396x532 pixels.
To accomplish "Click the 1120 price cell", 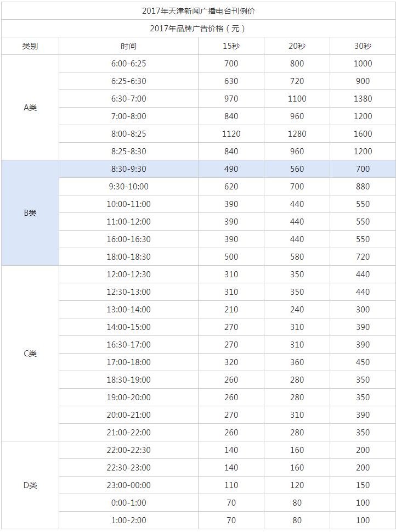I will pyautogui.click(x=231, y=133).
